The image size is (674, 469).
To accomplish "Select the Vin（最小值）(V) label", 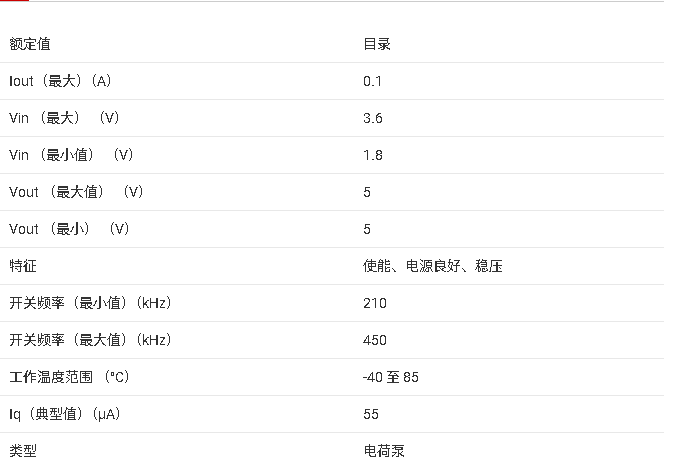I will (71, 155).
